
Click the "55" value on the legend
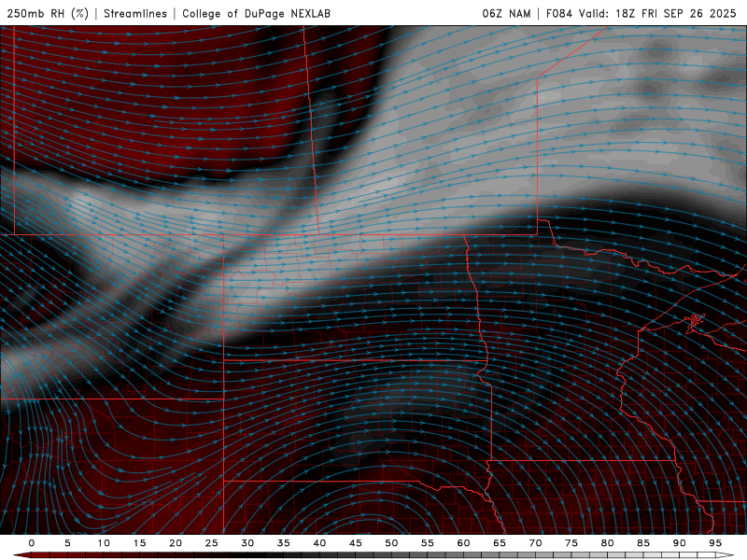428,543
